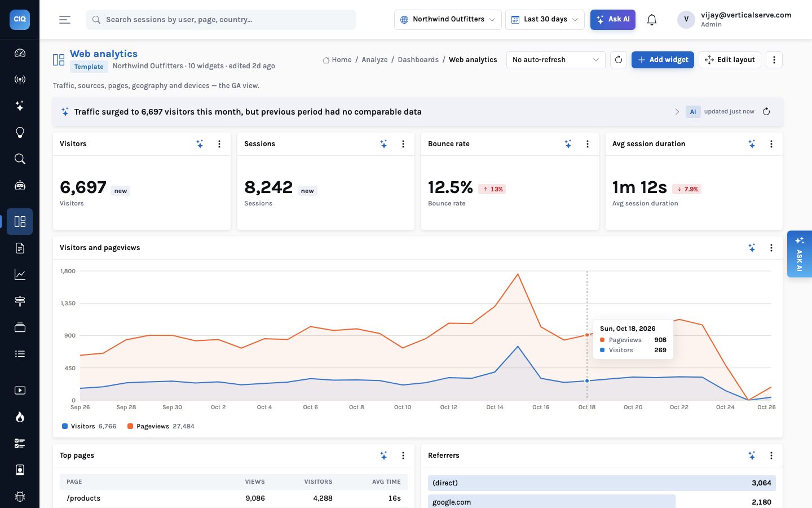
Task: Click the checklist icon in sidebar
Action: pos(20,443)
